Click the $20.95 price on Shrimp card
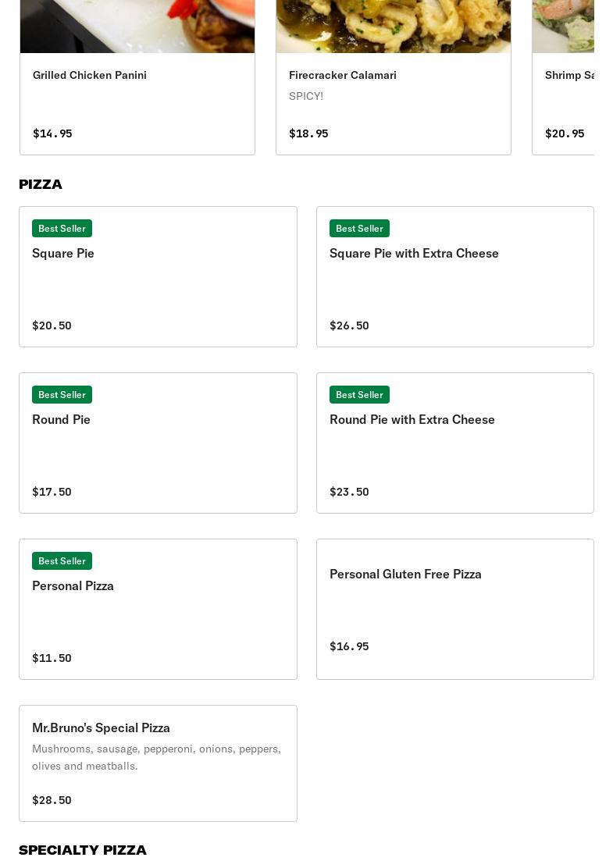The width and height of the screenshot is (613, 868). (x=565, y=133)
